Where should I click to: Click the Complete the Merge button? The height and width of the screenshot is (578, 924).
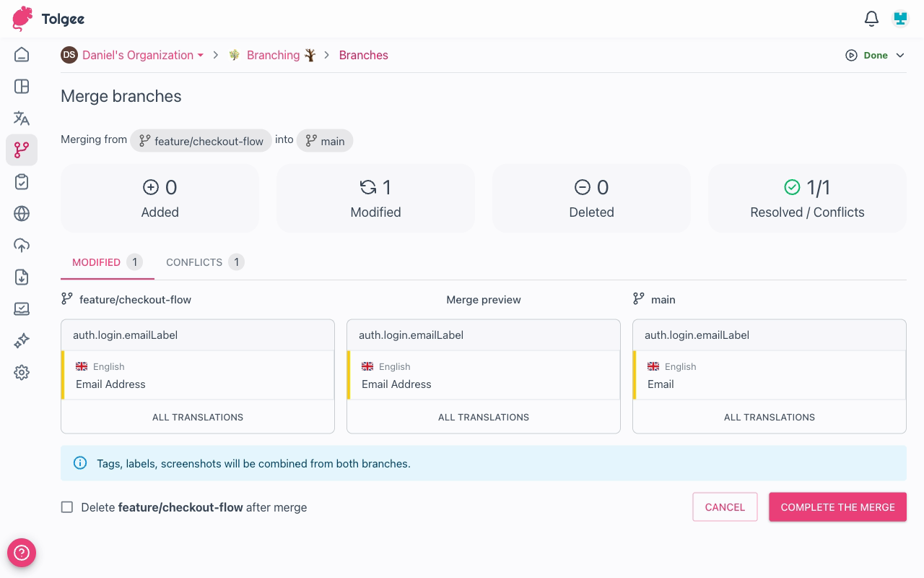[837, 507]
